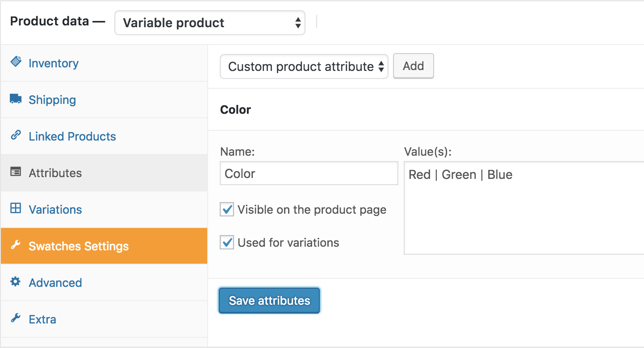The height and width of the screenshot is (348, 644).
Task: Open the Custom product attribute dropdown
Action: click(304, 66)
